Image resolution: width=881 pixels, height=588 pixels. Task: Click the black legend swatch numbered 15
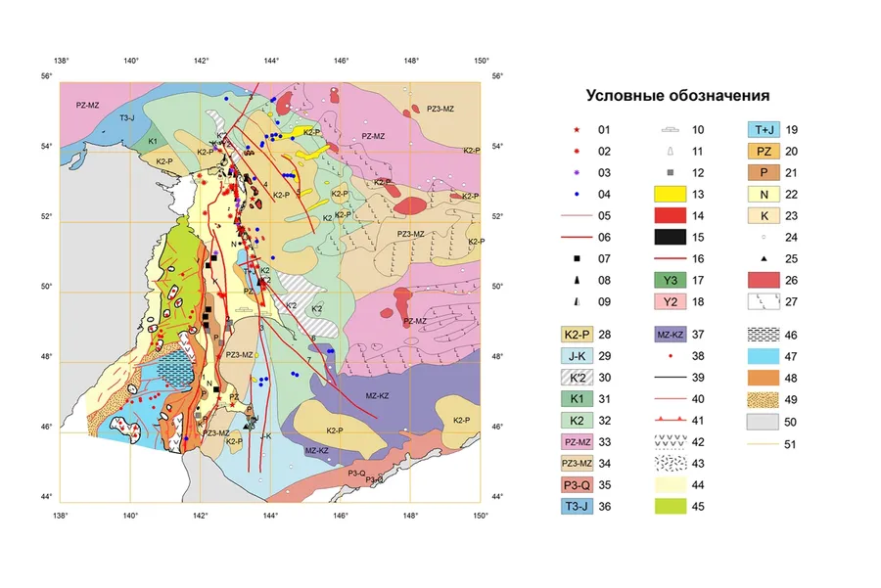669,237
